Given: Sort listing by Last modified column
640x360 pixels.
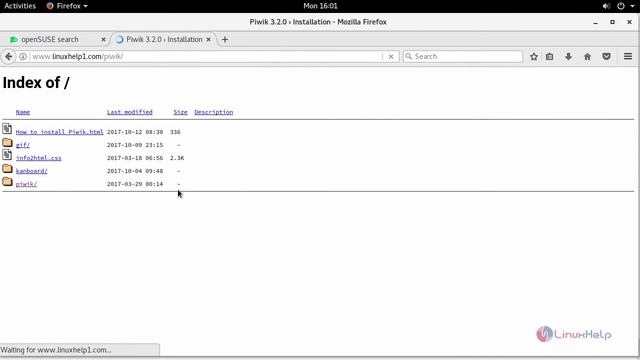Looking at the screenshot, I should pos(130,112).
